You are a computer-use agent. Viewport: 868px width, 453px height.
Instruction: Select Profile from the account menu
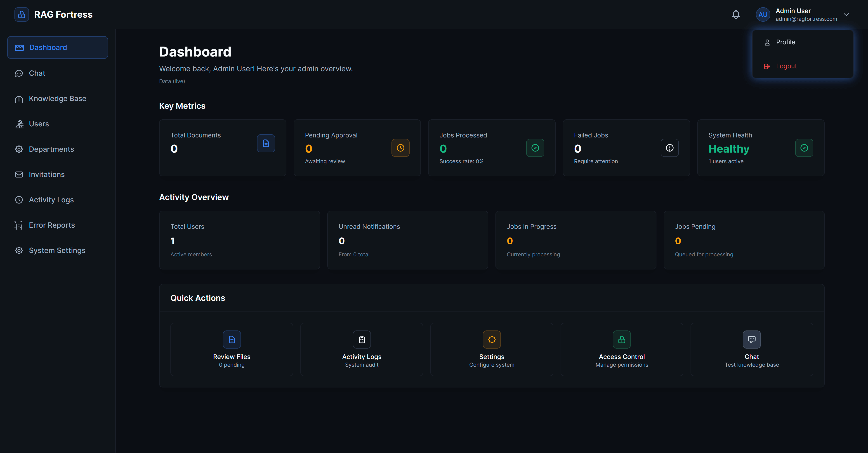point(786,42)
